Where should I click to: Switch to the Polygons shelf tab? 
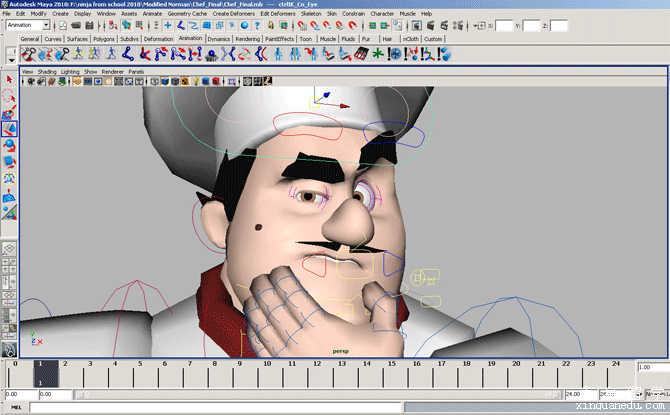[104, 39]
